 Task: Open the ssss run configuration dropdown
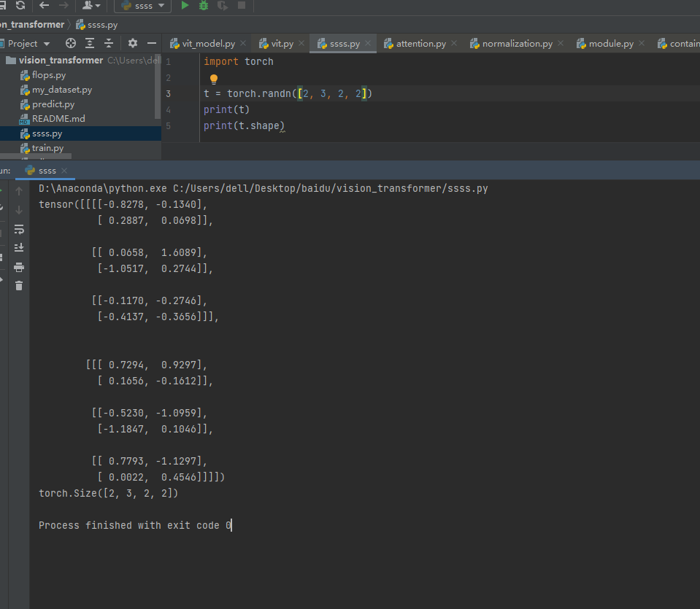point(143,6)
